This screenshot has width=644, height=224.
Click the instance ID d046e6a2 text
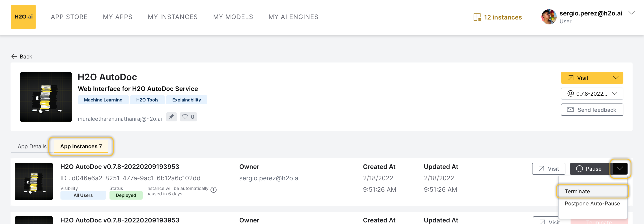130,178
